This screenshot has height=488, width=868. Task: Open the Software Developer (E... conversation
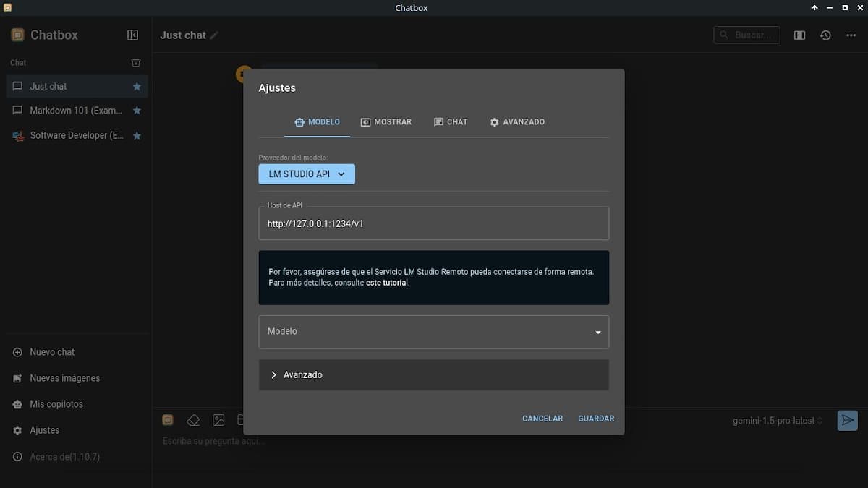tap(76, 135)
